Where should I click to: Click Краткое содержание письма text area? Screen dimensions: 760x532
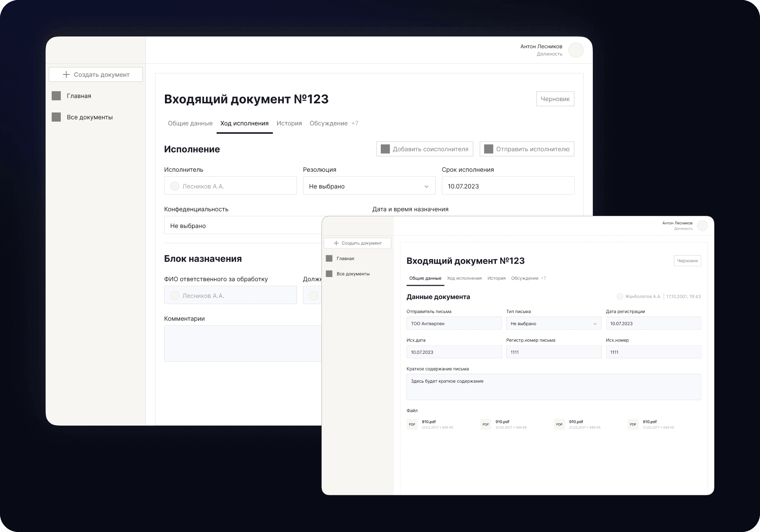553,387
